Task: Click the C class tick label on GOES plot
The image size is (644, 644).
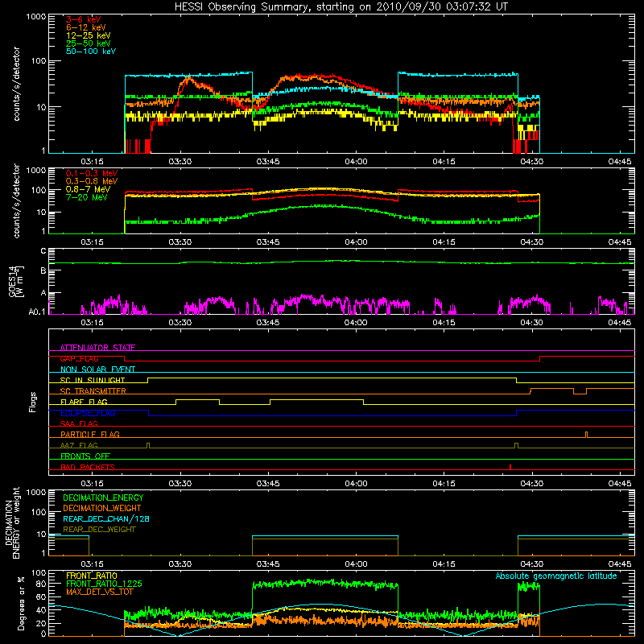Action: coord(43,251)
